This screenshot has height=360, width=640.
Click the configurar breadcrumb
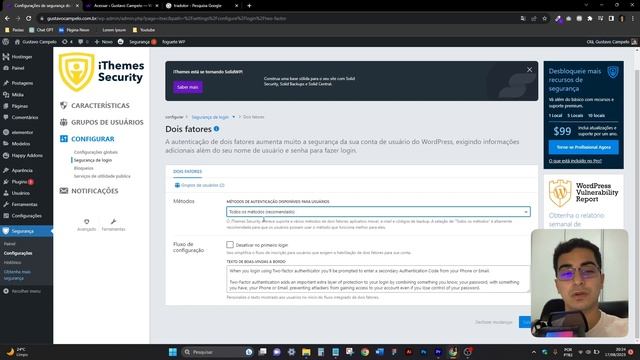click(174, 117)
